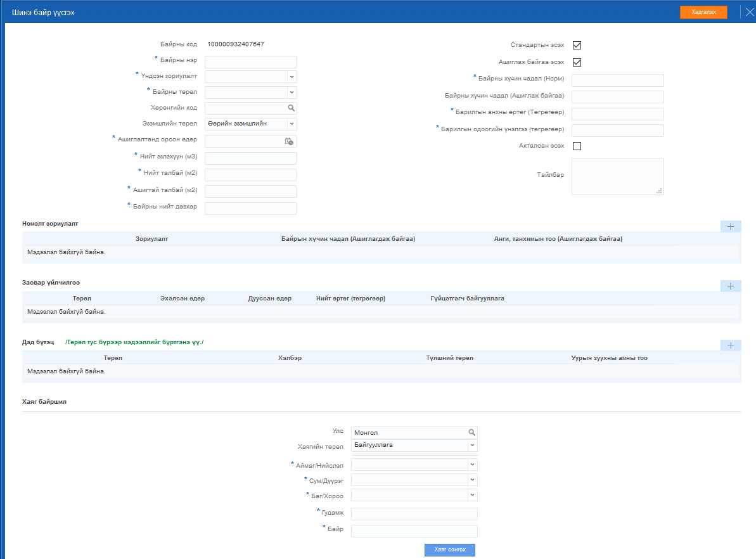Click the green Төрөл тус бүрээр note
Screen dimensions: 756x559
pos(134,342)
